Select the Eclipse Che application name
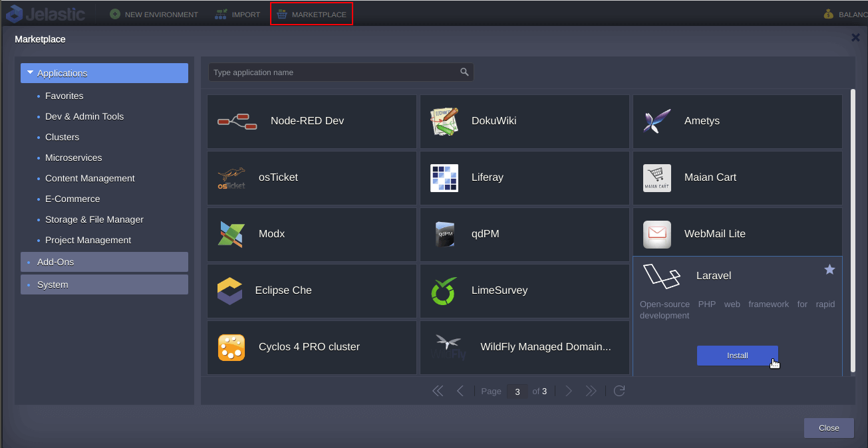The width and height of the screenshot is (868, 448). click(x=283, y=290)
